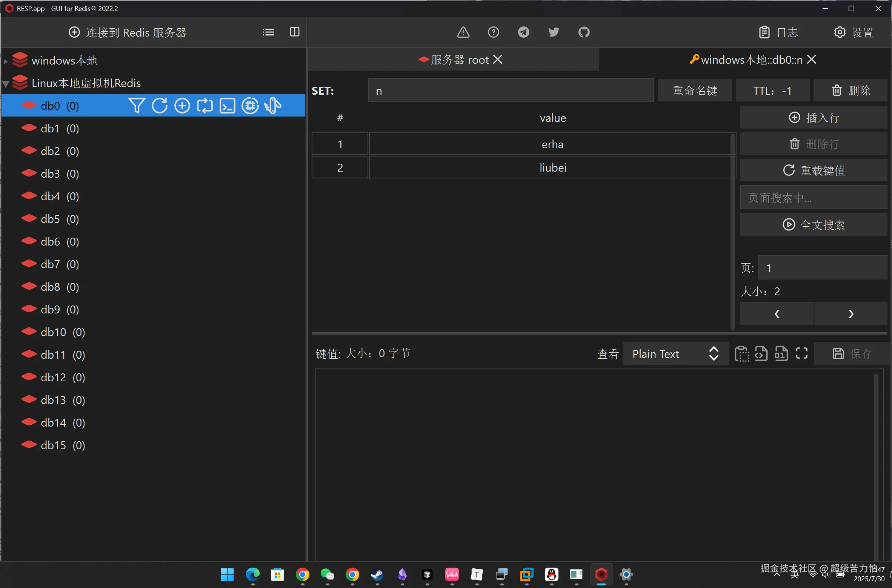Open the console icon for db0
892x588 pixels.
point(227,106)
